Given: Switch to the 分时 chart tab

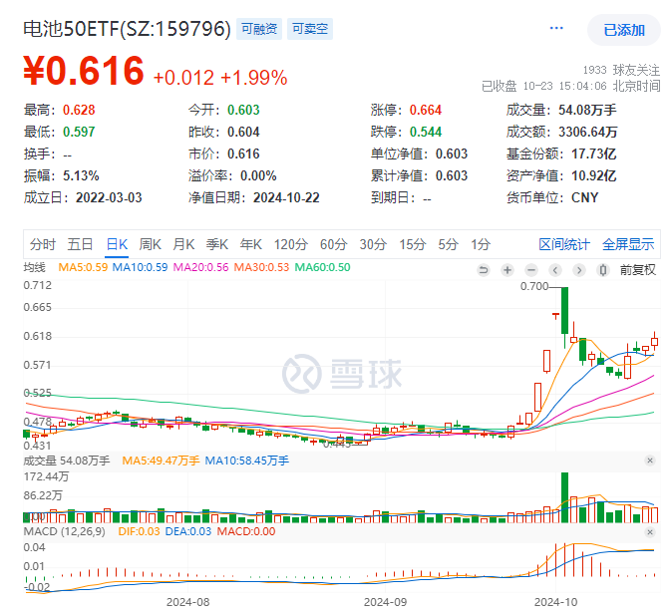Looking at the screenshot, I should pyautogui.click(x=43, y=244).
